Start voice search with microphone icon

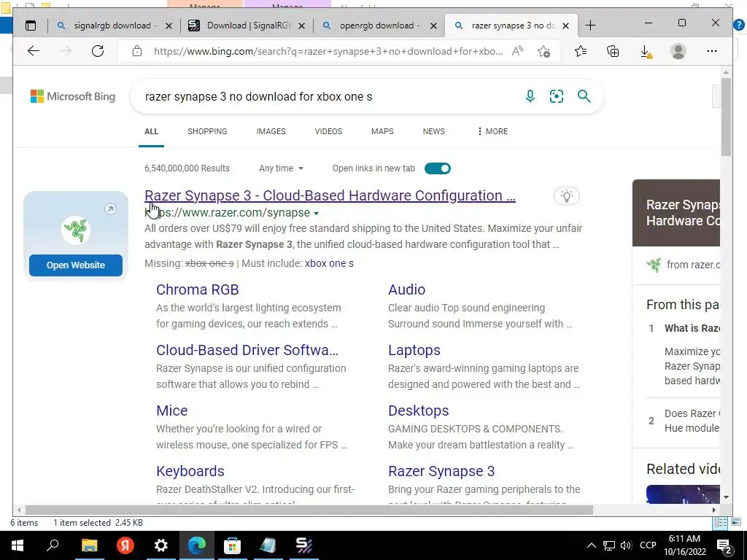pos(530,96)
